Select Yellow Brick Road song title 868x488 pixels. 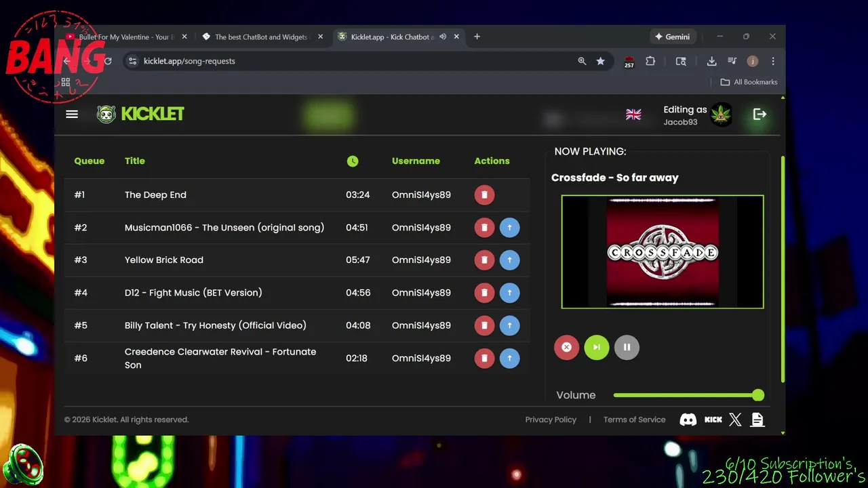[x=164, y=260]
